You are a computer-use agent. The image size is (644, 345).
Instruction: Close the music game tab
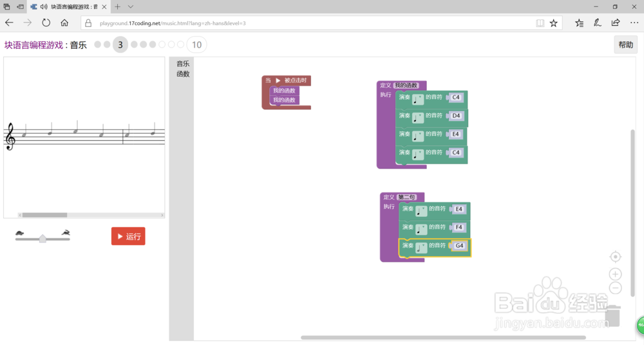pyautogui.click(x=104, y=6)
